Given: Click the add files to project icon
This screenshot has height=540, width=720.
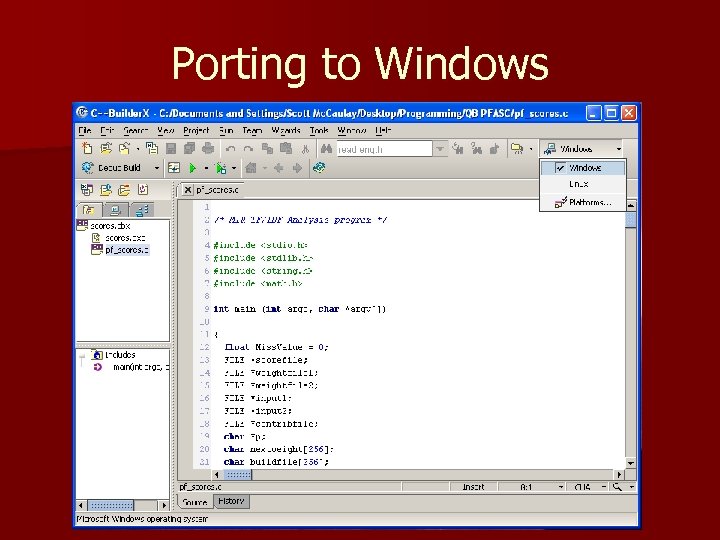Looking at the screenshot, I should click(106, 190).
